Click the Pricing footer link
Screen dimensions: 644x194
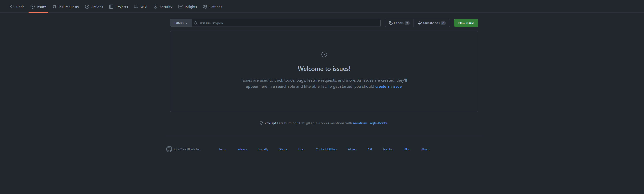coord(352,149)
